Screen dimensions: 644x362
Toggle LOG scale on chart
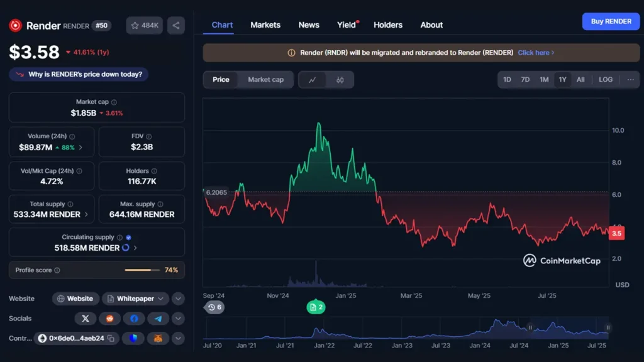(x=606, y=80)
